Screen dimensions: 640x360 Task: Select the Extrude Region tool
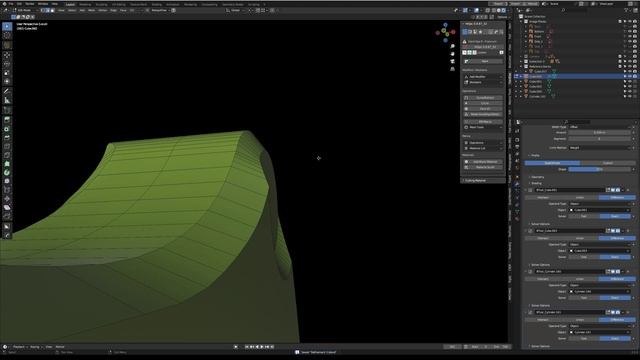[x=7, y=120]
